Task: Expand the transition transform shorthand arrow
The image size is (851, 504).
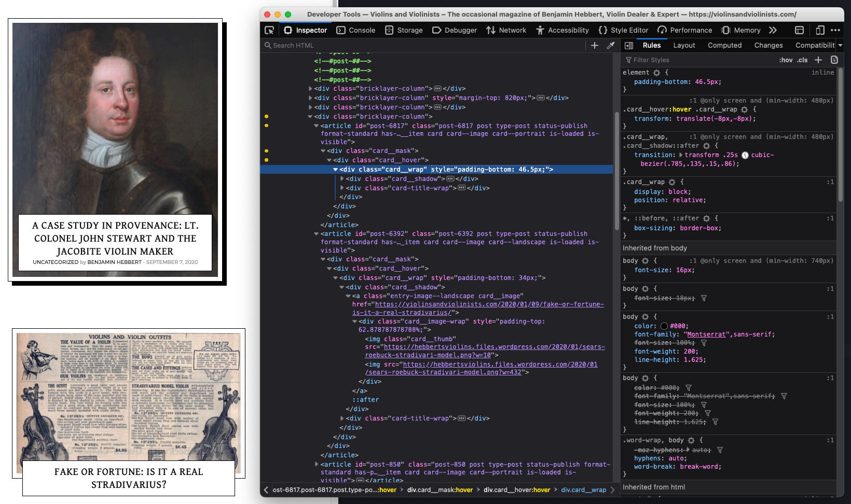Action: [681, 155]
